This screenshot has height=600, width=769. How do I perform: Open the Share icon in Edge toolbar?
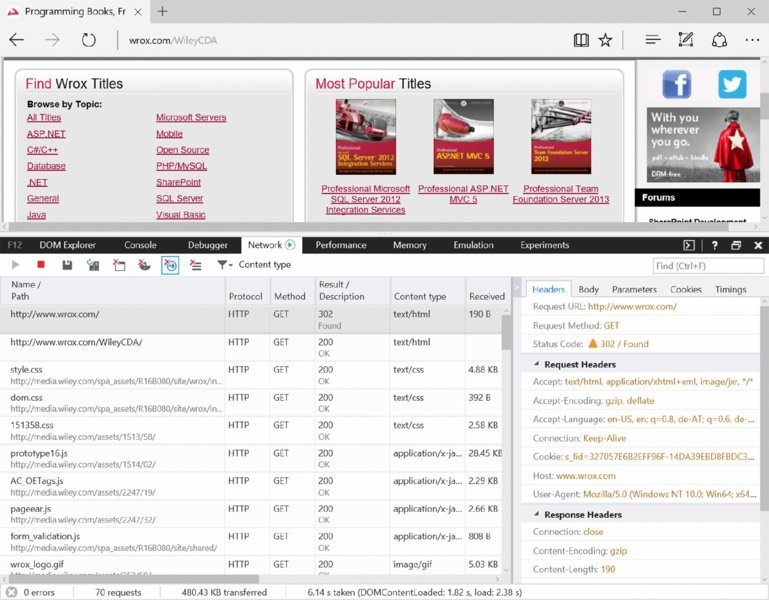[719, 40]
